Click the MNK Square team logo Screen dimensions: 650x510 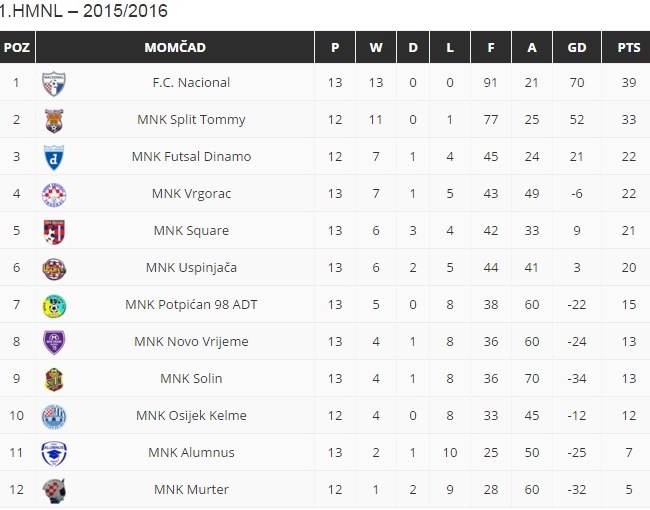point(53,231)
